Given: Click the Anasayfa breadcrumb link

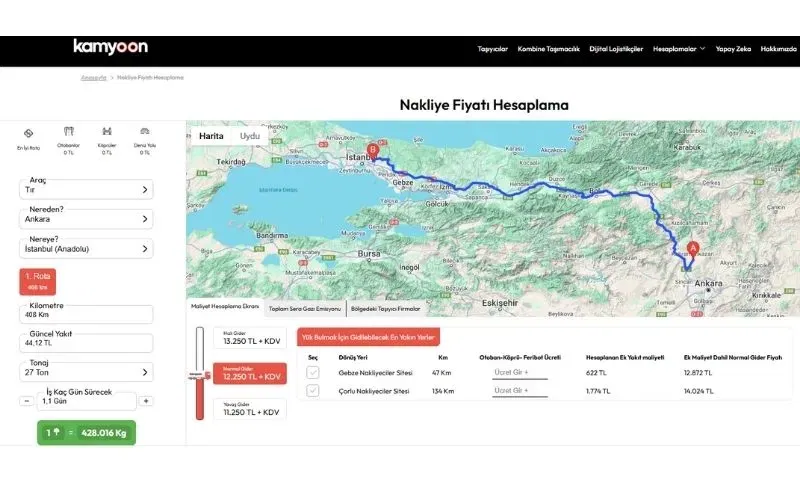Looking at the screenshot, I should point(93,77).
